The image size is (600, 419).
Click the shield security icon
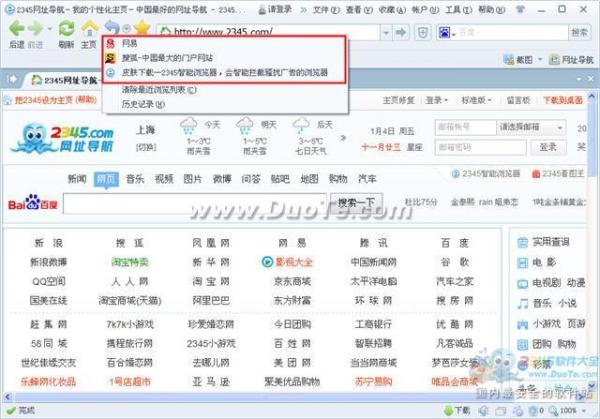pos(423,33)
